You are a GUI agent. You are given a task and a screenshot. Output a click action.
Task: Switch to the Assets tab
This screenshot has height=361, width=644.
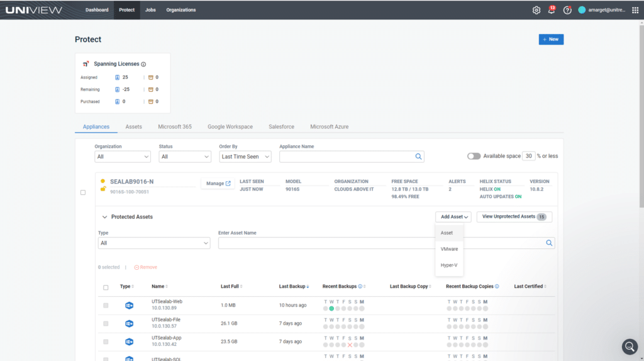pos(133,126)
